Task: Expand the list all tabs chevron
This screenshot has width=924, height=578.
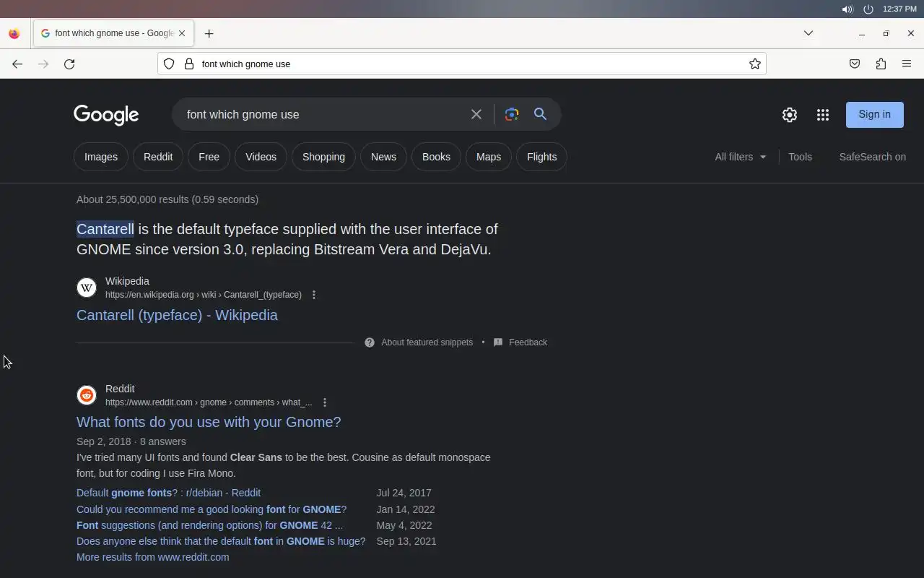Action: pyautogui.click(x=808, y=33)
